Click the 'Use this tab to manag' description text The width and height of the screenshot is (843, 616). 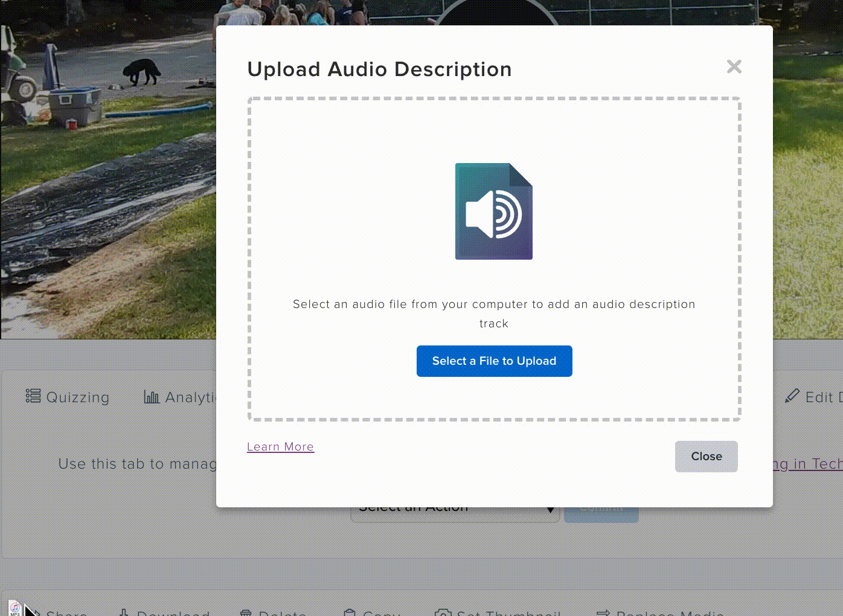point(137,464)
